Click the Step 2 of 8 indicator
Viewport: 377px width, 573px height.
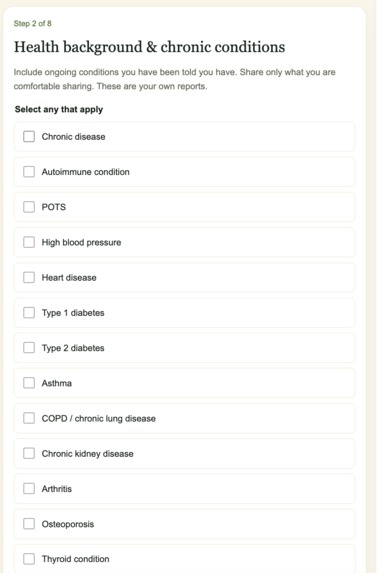click(x=33, y=23)
